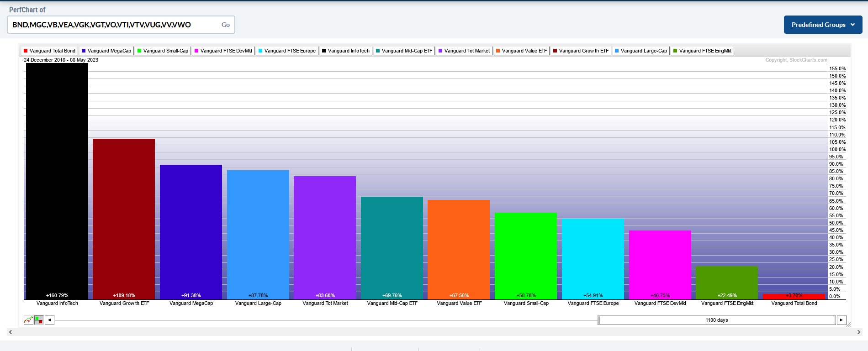Toggle Vanguard FTSE Europe legend tab
The image size is (868, 351).
287,51
